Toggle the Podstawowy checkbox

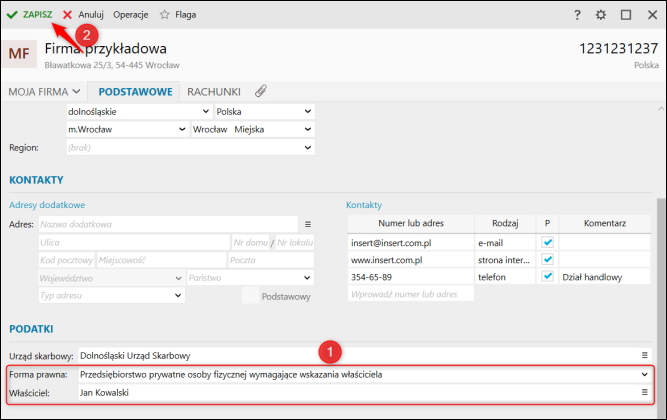[x=251, y=295]
